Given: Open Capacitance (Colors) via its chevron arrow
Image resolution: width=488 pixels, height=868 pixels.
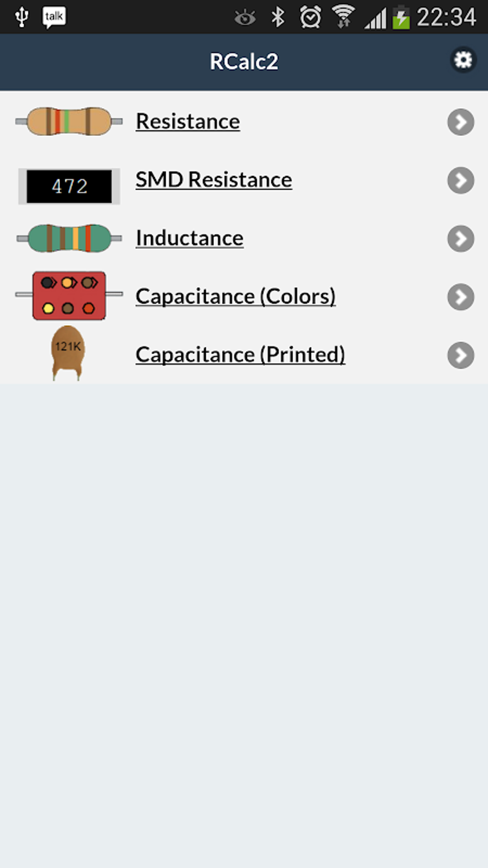Looking at the screenshot, I should (x=460, y=297).
